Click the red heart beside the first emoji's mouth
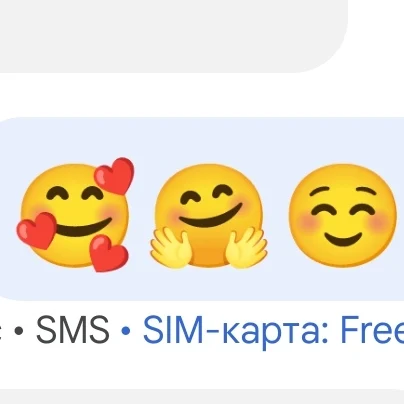 (37, 231)
